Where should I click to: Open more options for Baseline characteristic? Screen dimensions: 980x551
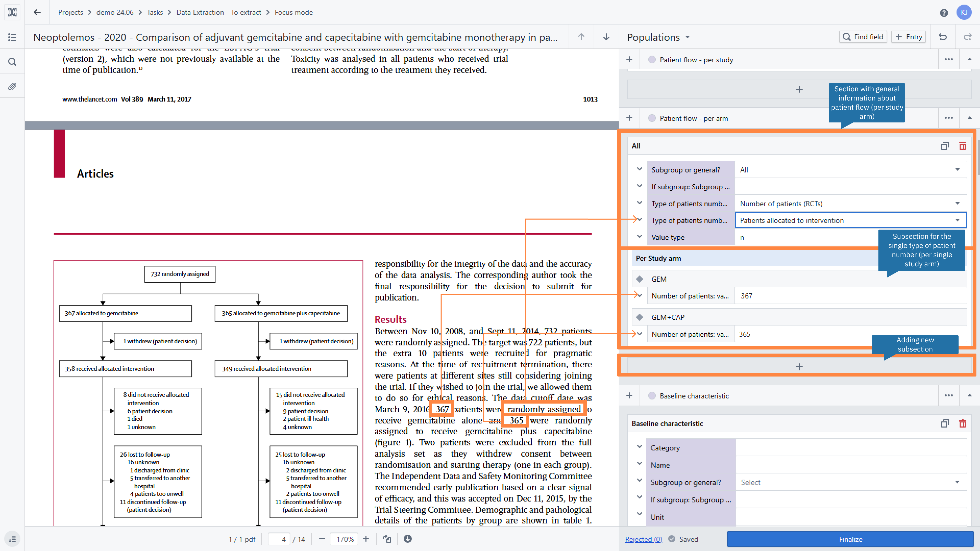pyautogui.click(x=948, y=395)
